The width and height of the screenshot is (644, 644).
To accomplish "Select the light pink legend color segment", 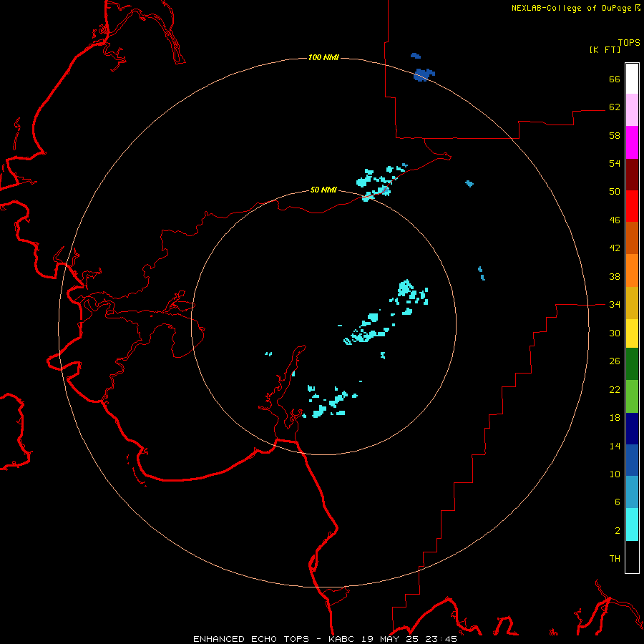I will pos(632,109).
